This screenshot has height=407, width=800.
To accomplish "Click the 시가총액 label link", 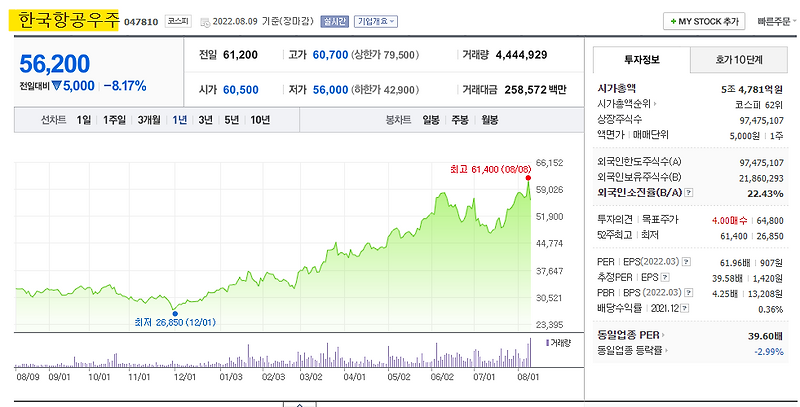I will coord(616,89).
